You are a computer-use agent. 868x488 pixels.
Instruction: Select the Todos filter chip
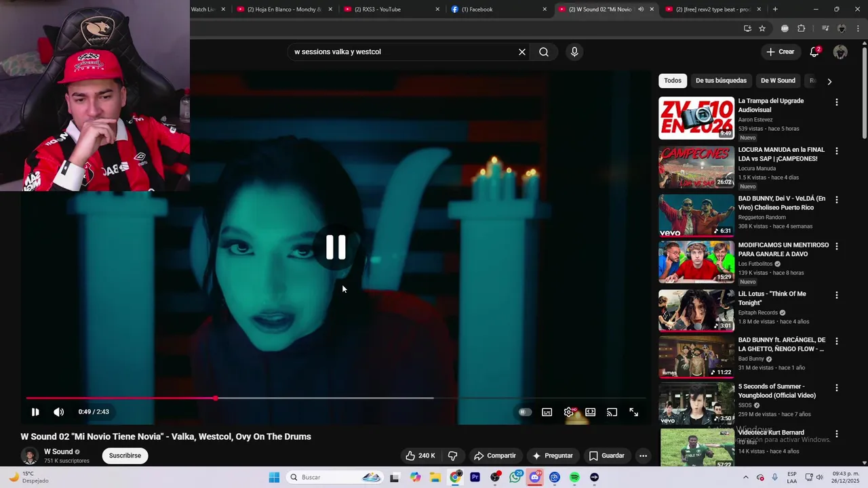click(x=673, y=81)
